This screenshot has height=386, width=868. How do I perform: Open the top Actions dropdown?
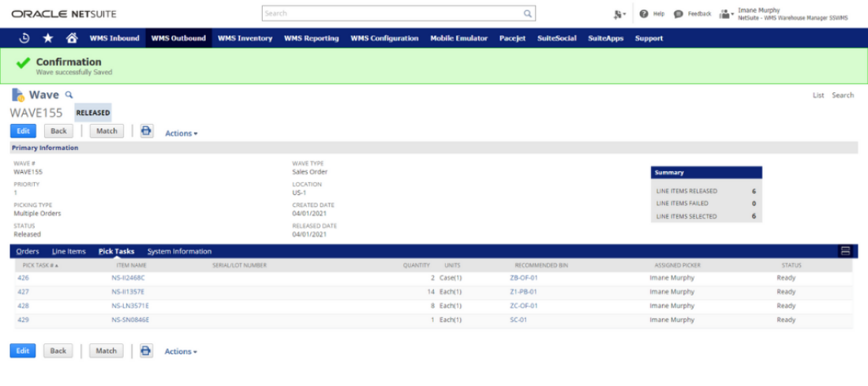click(181, 133)
